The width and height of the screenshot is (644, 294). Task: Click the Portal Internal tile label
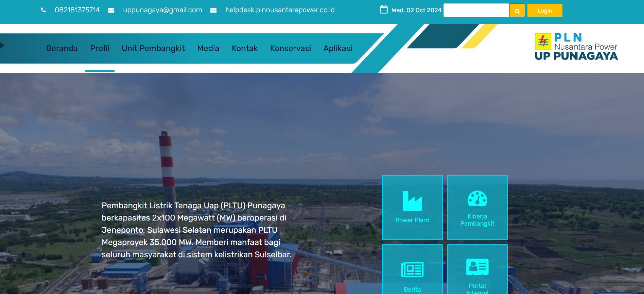pos(477,289)
